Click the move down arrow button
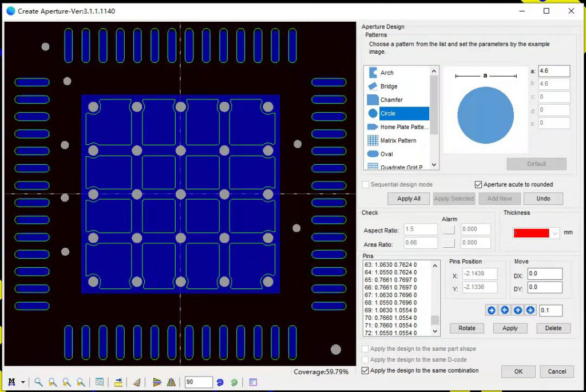Viewport: 586px width, 392px height. pyautogui.click(x=530, y=310)
